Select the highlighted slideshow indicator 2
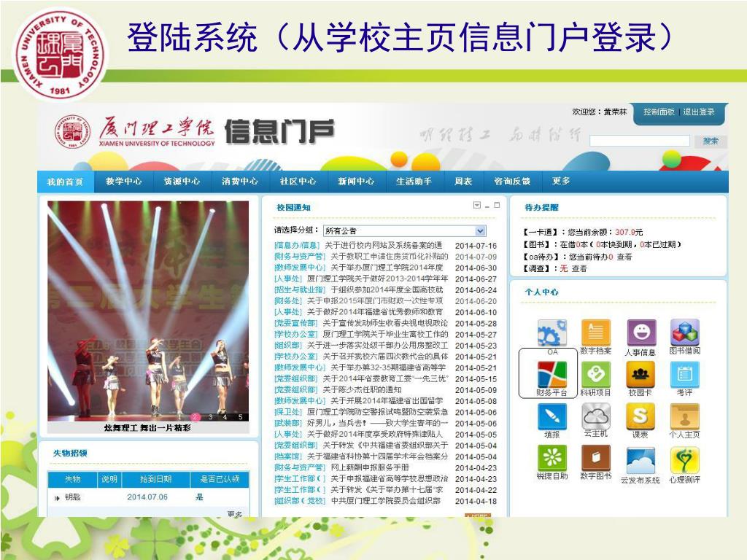Viewport: 747px width, 560px height. point(195,416)
